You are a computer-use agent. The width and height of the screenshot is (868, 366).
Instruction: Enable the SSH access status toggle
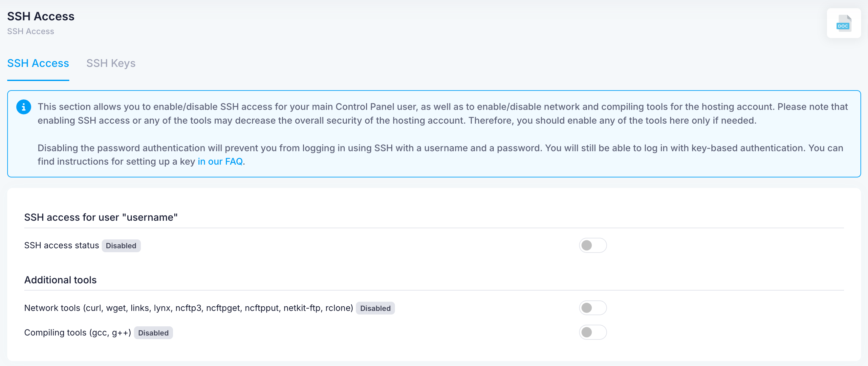593,245
